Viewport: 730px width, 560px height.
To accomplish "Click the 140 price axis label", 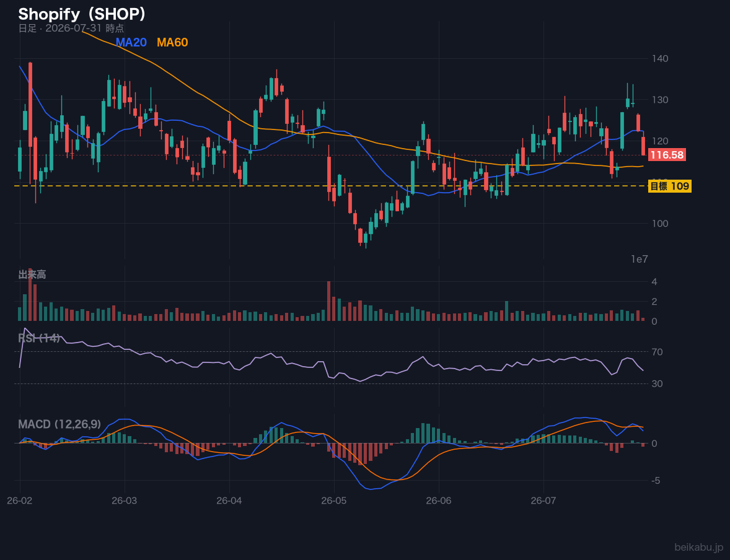I will point(660,59).
